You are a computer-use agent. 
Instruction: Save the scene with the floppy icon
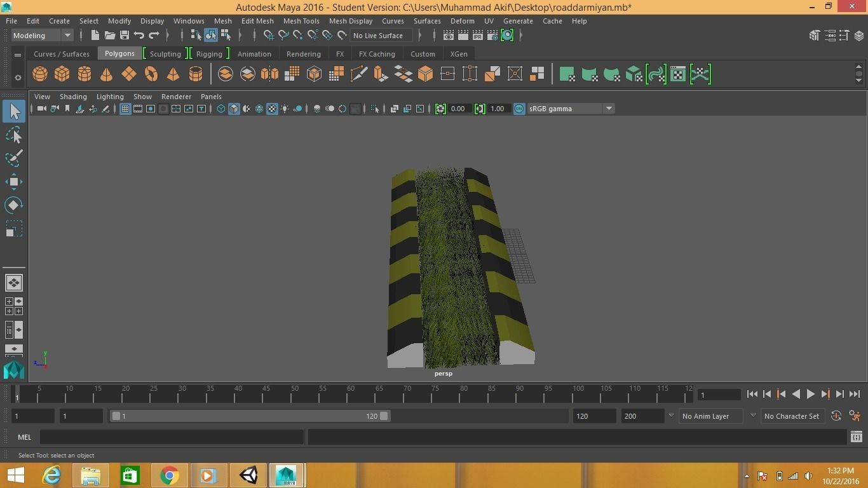[x=125, y=36]
